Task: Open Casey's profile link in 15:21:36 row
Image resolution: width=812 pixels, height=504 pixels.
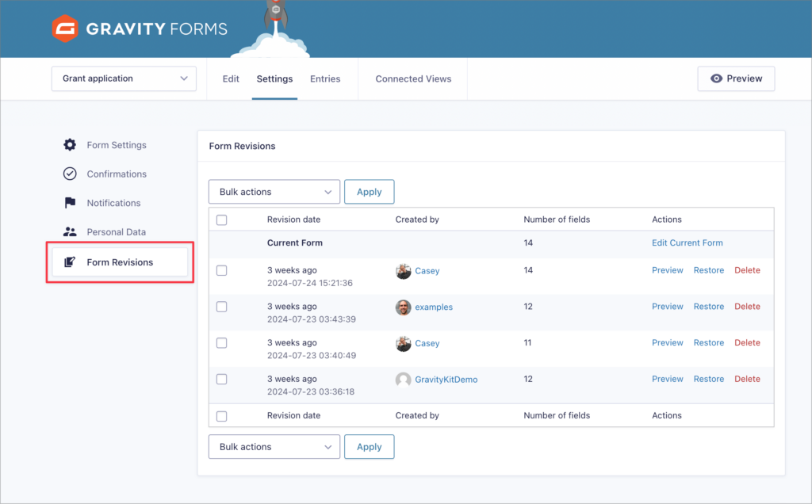Action: [x=427, y=271]
